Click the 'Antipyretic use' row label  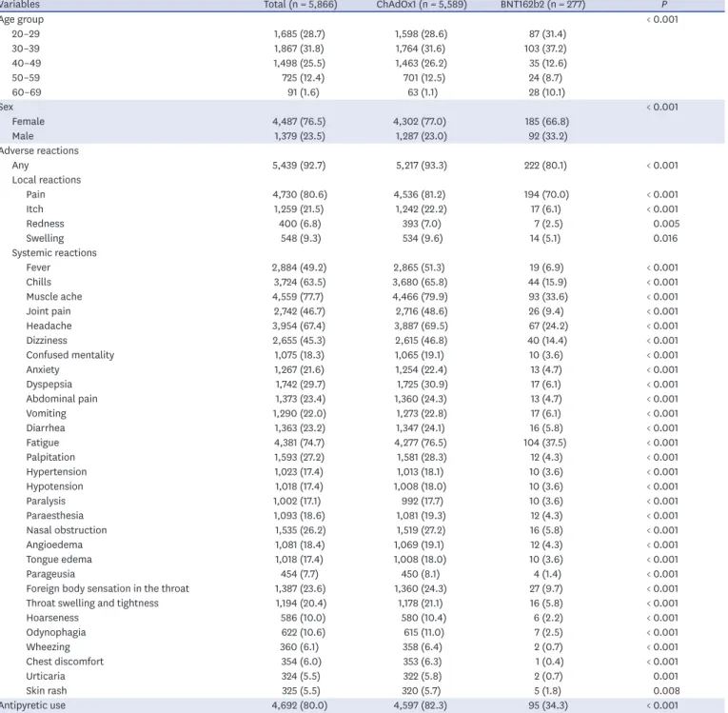(32, 705)
